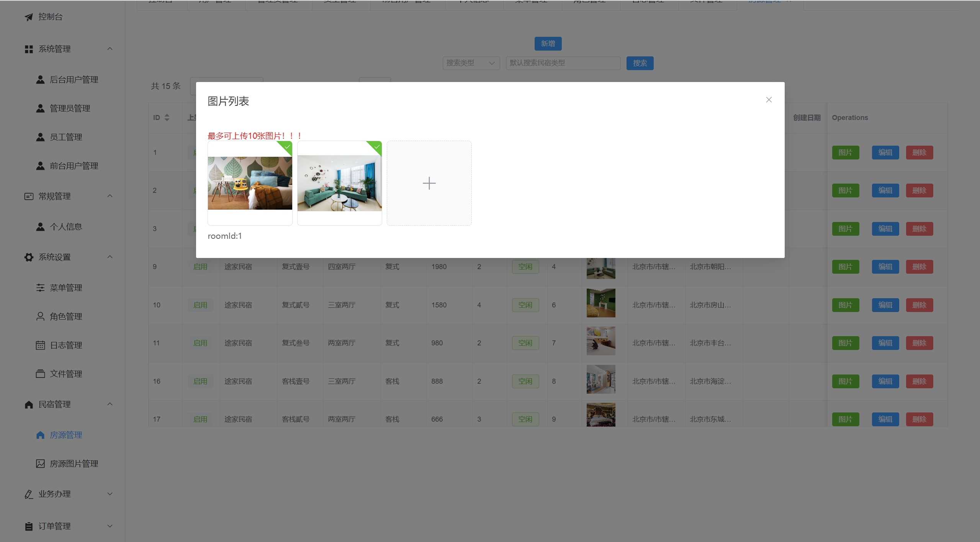This screenshot has width=980, height=542.
Task: Close the 图片列表 dialog
Action: [769, 100]
